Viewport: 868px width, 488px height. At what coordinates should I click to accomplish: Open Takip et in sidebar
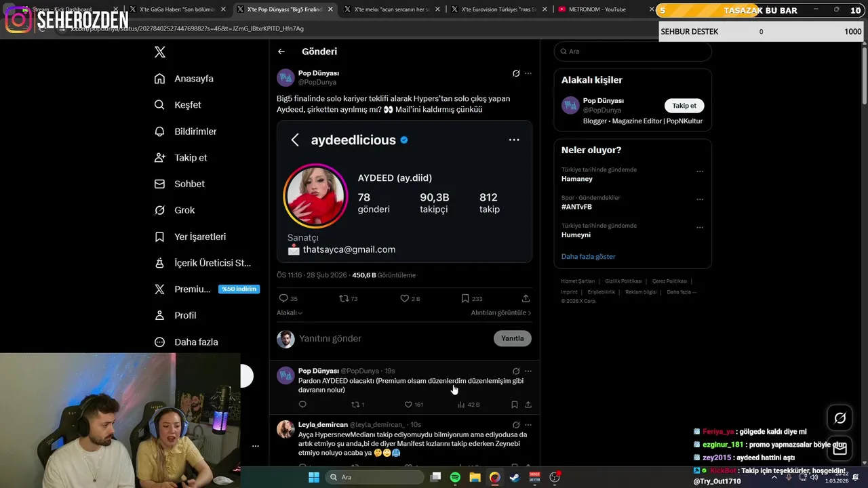pos(180,158)
